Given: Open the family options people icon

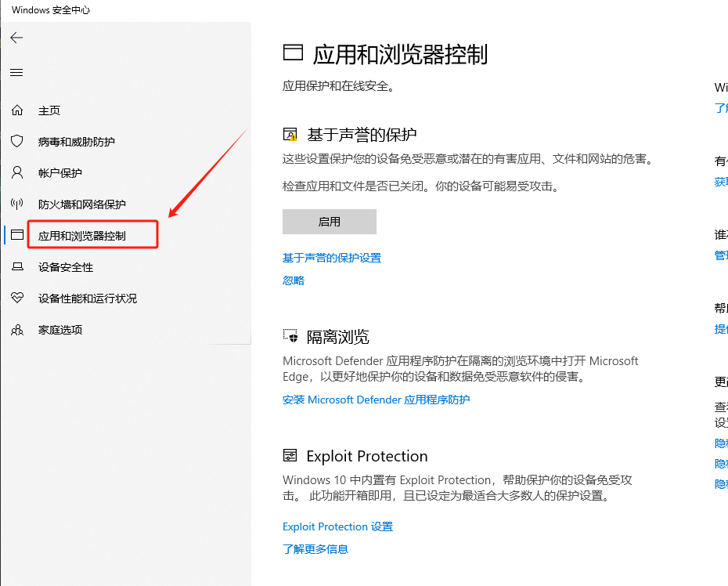Looking at the screenshot, I should click(17, 330).
